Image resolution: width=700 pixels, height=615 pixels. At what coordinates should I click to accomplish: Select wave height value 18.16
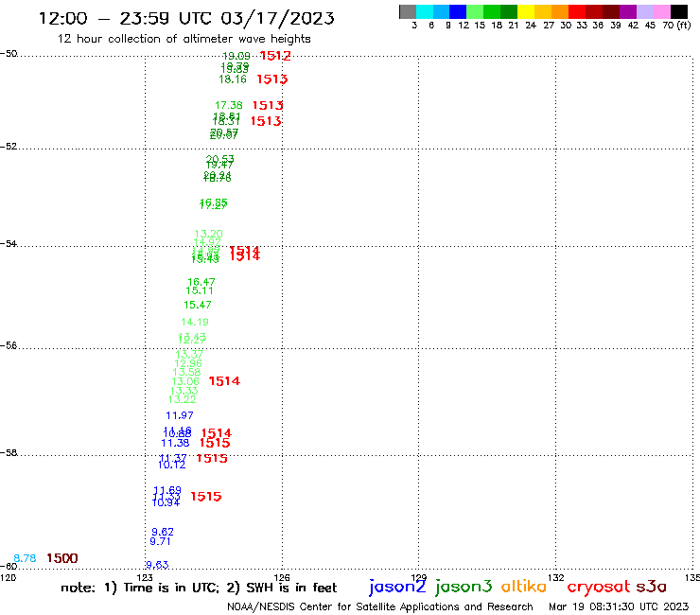(x=233, y=79)
